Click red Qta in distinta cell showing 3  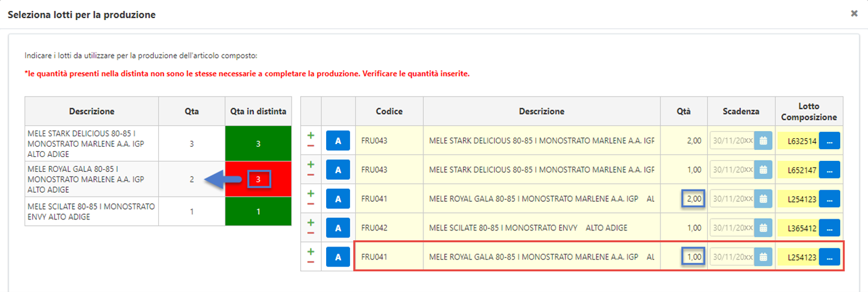coord(258,179)
